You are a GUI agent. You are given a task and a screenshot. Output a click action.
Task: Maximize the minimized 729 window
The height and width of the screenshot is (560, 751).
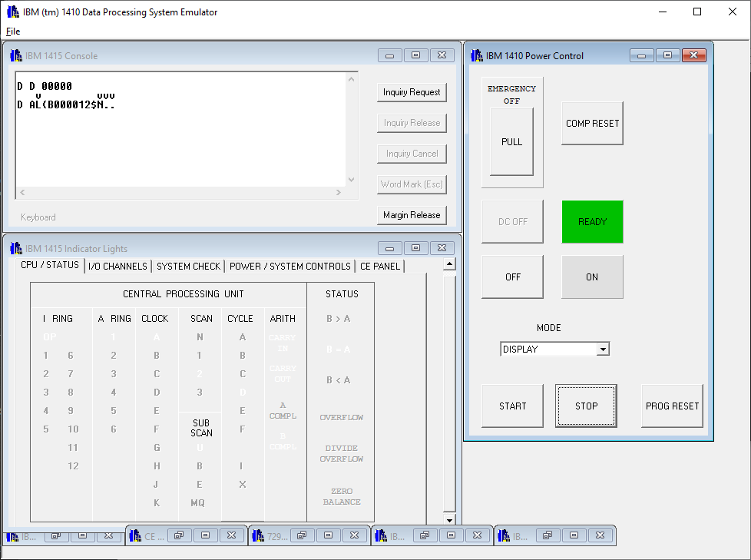pos(328,535)
